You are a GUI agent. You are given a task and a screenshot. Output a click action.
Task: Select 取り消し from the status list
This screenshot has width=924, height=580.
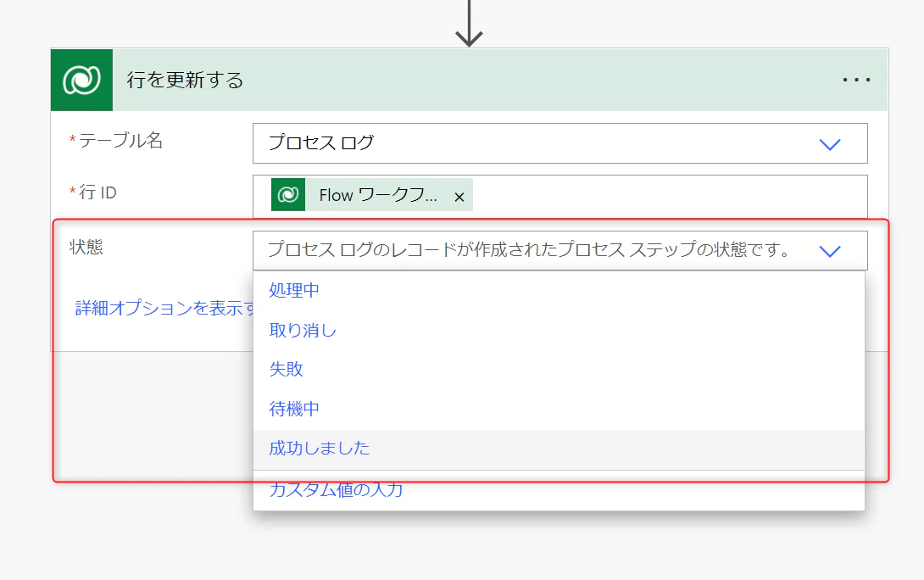tap(559, 330)
